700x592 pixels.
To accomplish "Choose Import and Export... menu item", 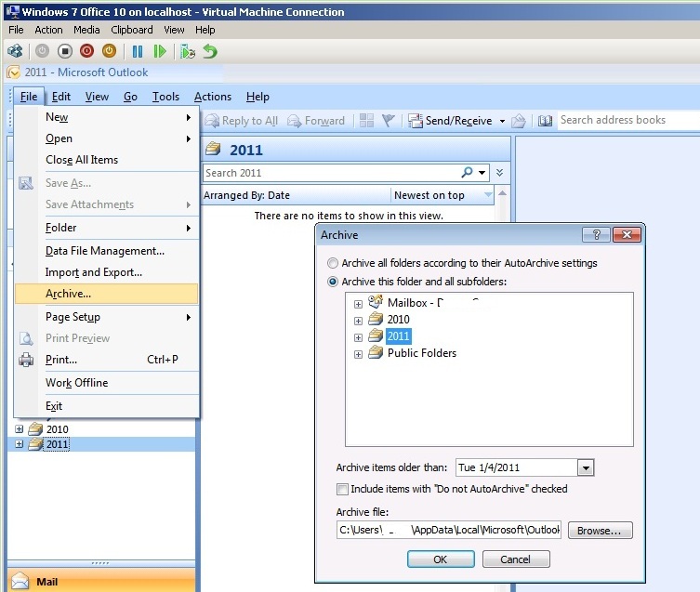I will 106,272.
